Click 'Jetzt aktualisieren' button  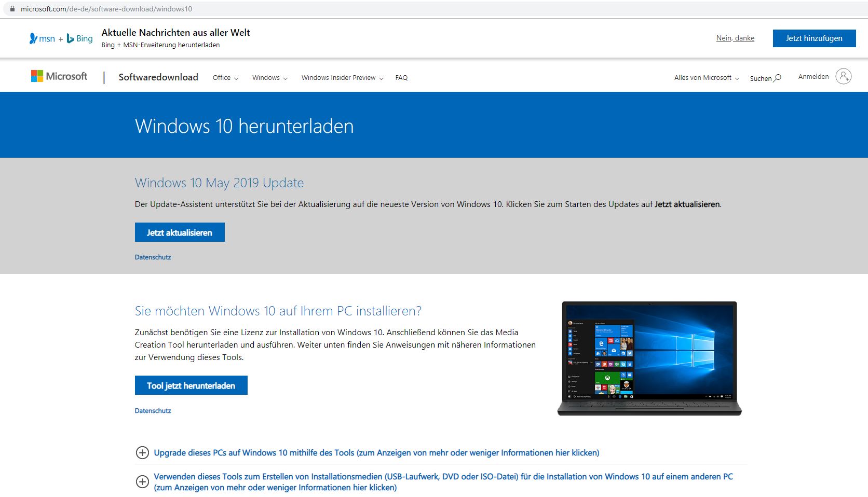coord(180,232)
